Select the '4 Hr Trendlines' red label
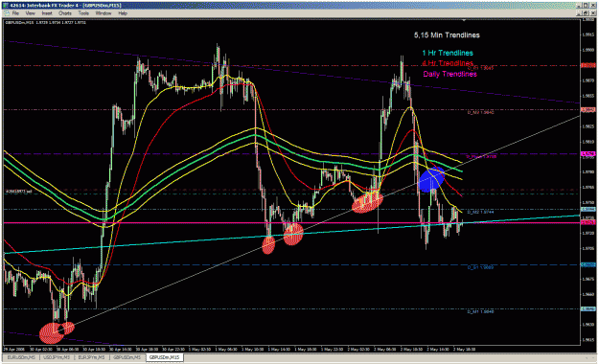Viewport: 599px width, 364px height. point(448,63)
